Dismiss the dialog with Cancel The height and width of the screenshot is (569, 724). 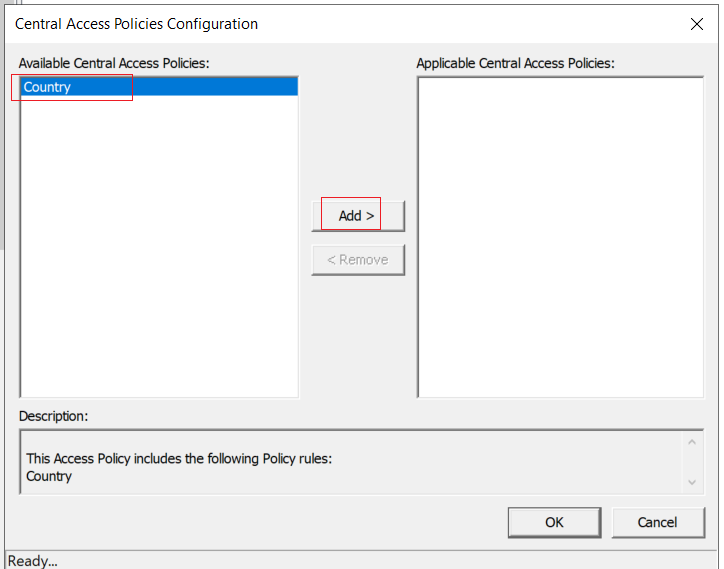pyautogui.click(x=658, y=522)
